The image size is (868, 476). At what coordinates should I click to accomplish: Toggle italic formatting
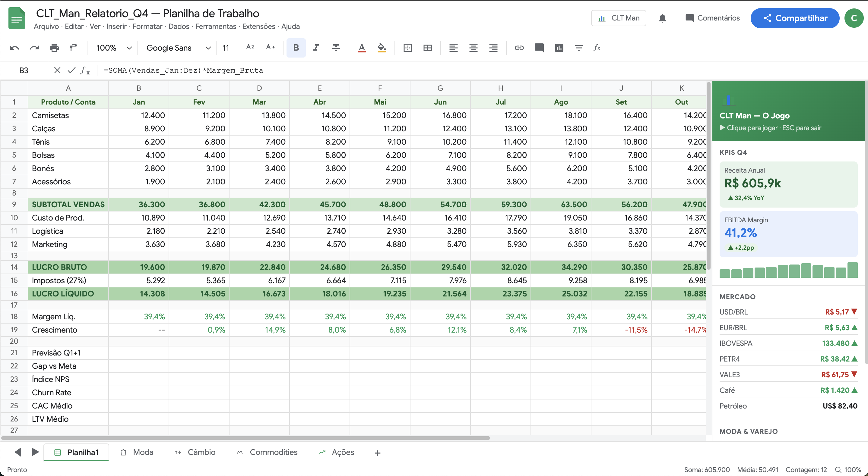(x=316, y=48)
